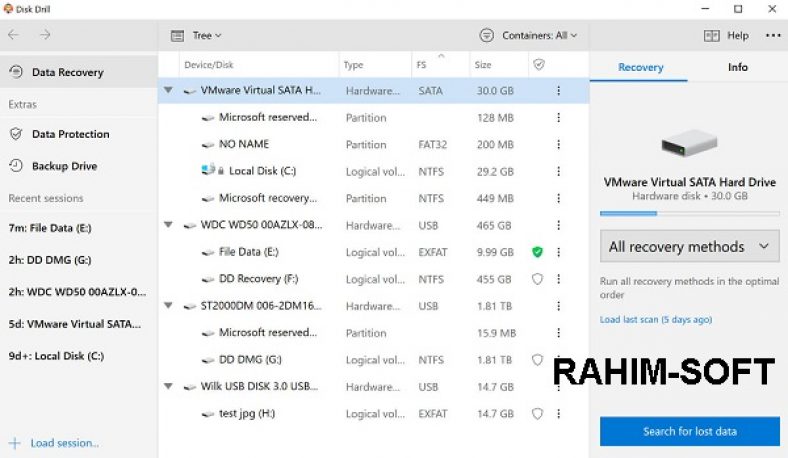Open the Tree view dropdown
This screenshot has width=788, height=458.
pyautogui.click(x=196, y=36)
